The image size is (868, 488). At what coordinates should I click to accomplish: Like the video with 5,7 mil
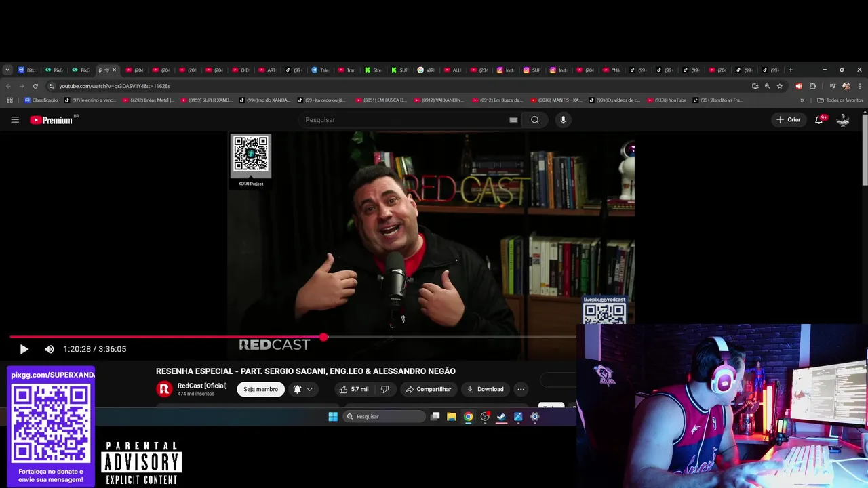355,389
